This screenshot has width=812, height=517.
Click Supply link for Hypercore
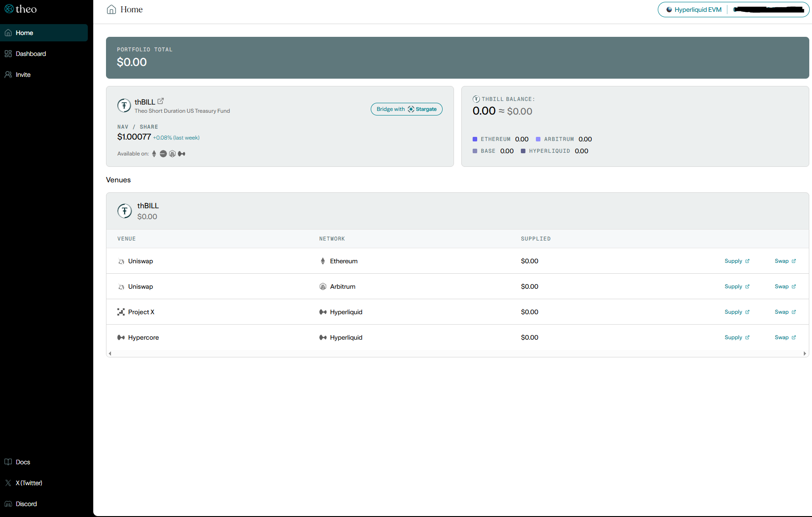[737, 337]
